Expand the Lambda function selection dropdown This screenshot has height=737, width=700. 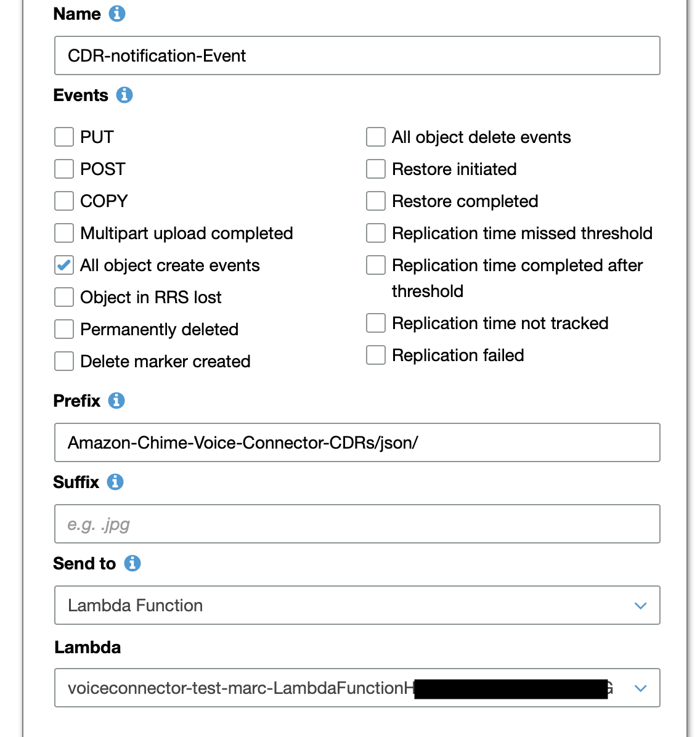357,688
